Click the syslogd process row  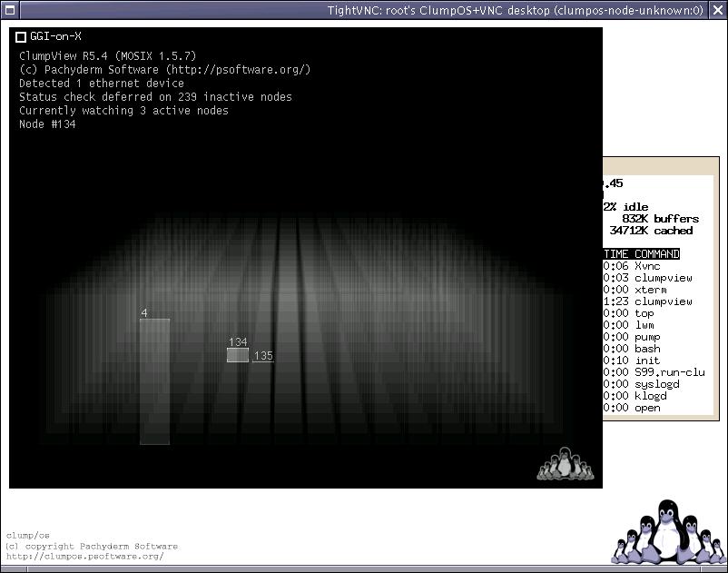pyautogui.click(x=642, y=384)
